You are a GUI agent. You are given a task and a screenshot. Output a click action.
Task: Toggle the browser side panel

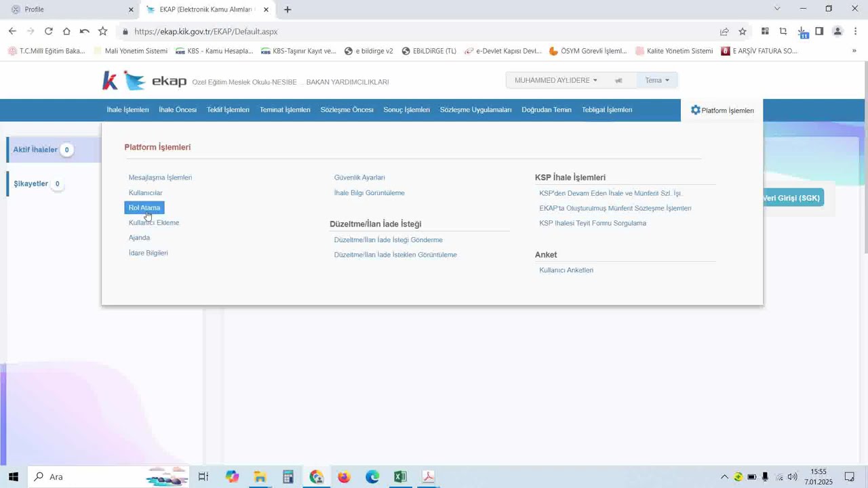pos(819,31)
